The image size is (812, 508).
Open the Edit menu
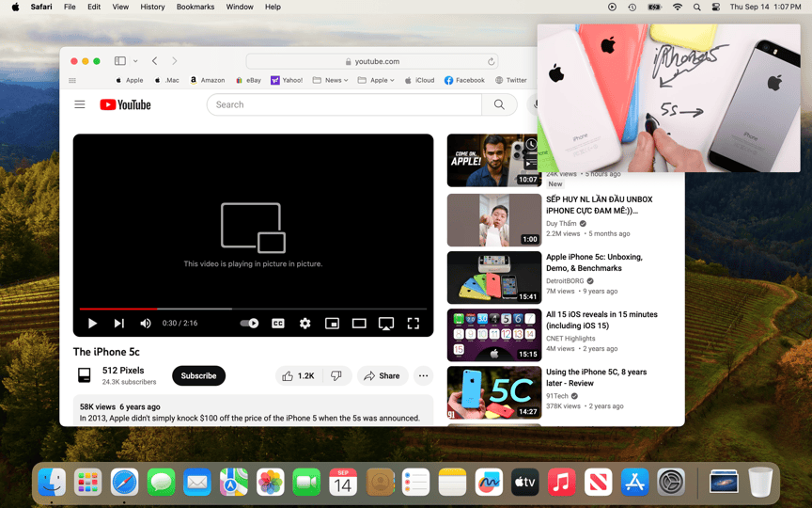[94, 7]
